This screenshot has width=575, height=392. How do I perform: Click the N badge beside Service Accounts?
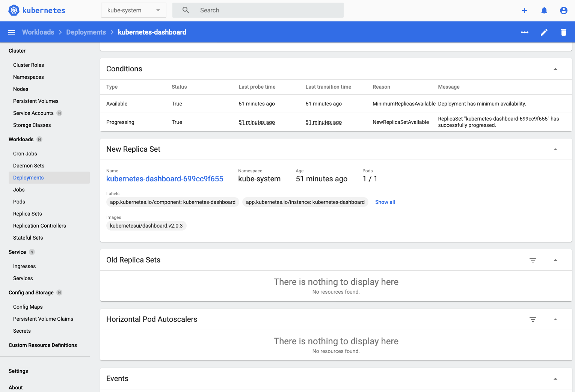[59, 113]
